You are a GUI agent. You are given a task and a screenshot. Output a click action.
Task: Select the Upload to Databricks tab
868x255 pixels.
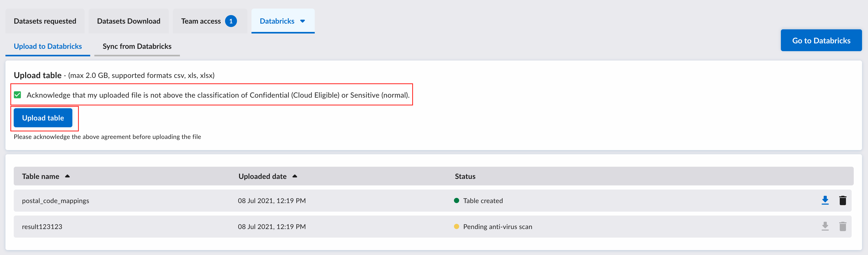point(48,46)
